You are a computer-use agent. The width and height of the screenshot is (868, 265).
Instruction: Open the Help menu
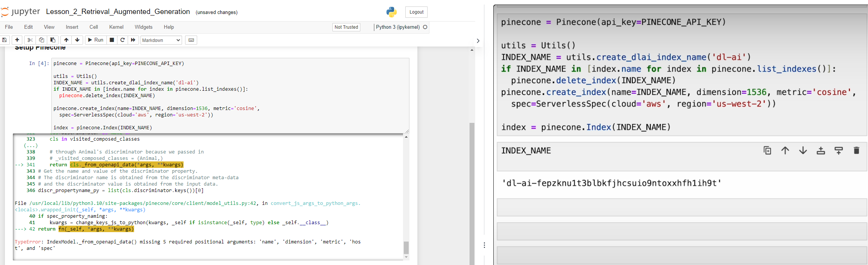coord(169,27)
